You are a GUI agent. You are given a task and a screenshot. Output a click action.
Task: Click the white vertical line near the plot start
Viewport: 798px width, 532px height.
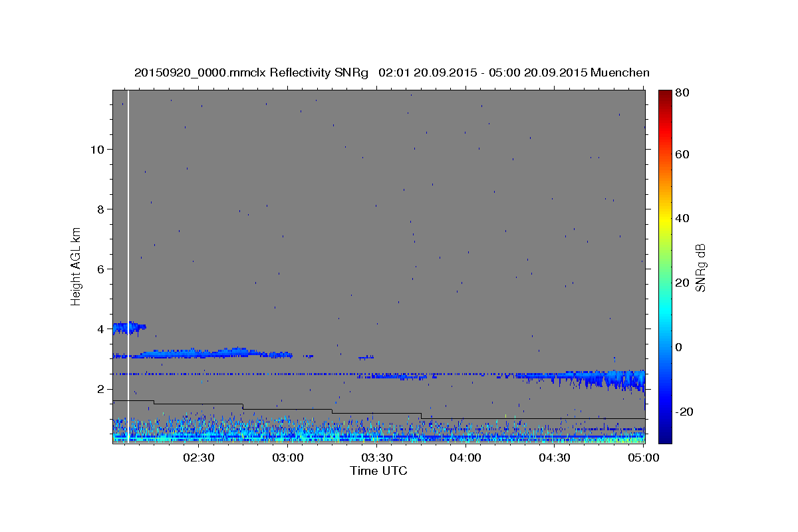click(x=128, y=266)
